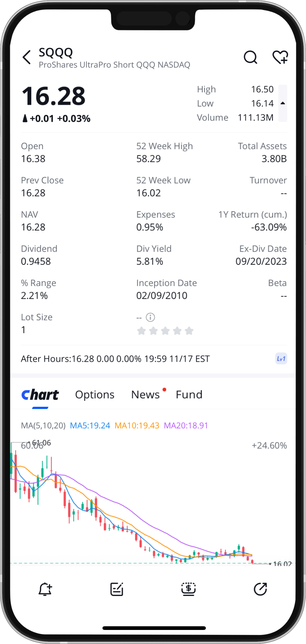Viewport: 306px width, 644px height.
Task: Open the note edit icon
Action: (x=117, y=589)
